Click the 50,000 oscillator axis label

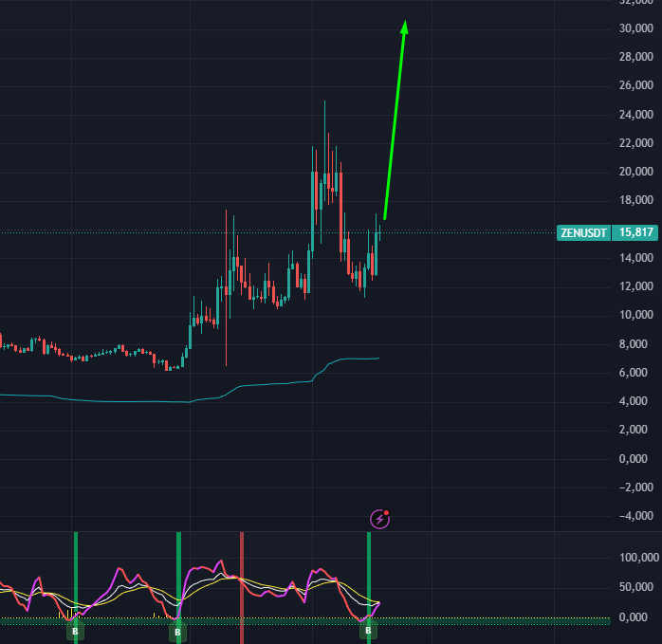pos(635,587)
